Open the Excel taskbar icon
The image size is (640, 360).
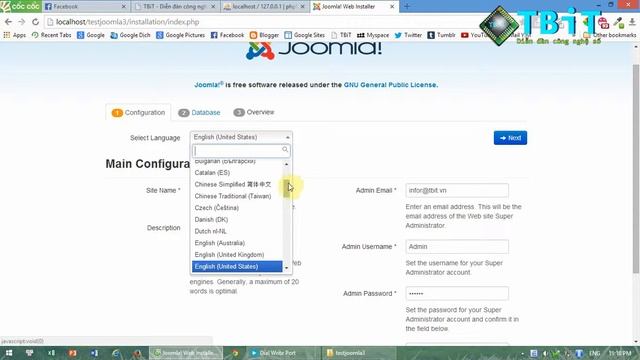click(51, 353)
